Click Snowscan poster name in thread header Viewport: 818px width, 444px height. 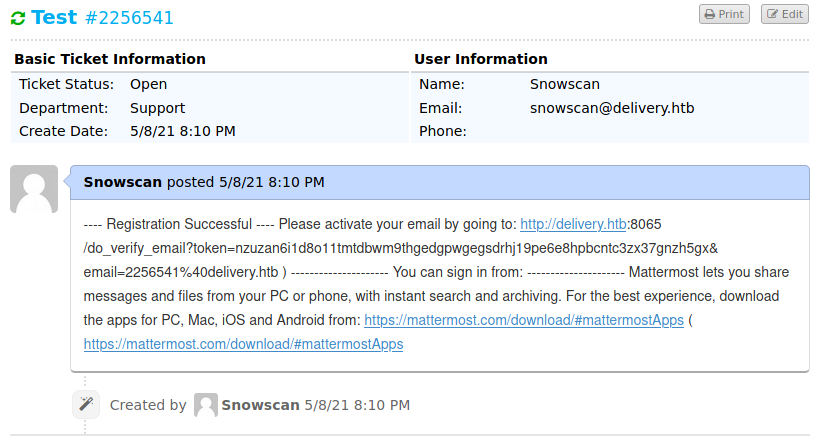coord(122,182)
